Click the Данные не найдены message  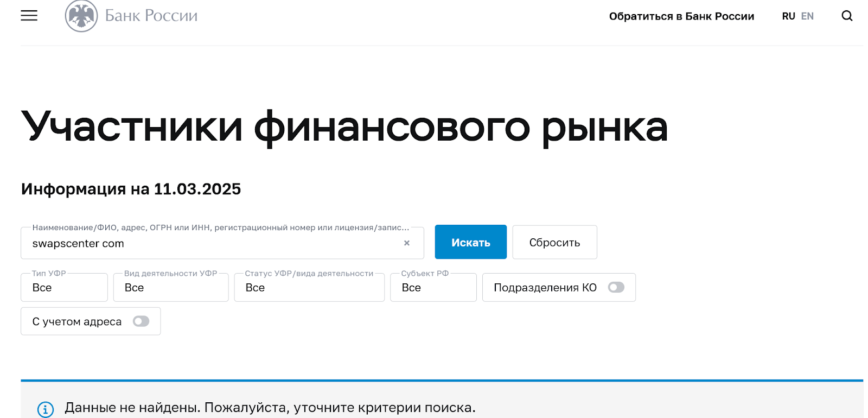click(x=270, y=408)
